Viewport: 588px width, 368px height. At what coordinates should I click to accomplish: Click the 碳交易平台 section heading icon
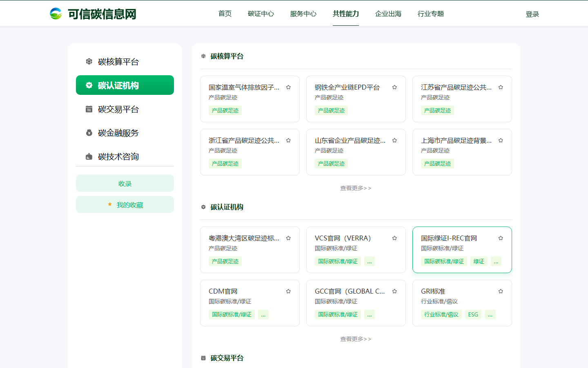click(203, 358)
